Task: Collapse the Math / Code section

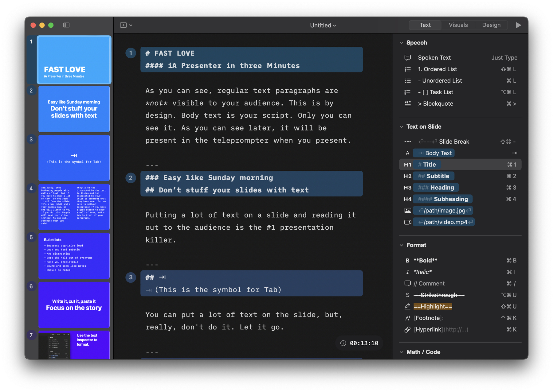Action: [402, 352]
